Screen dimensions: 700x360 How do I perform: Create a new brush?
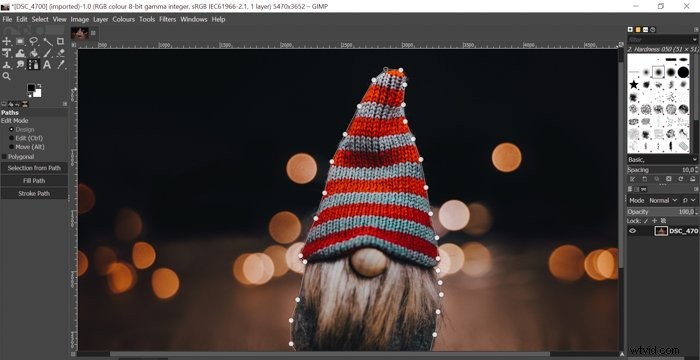644,179
